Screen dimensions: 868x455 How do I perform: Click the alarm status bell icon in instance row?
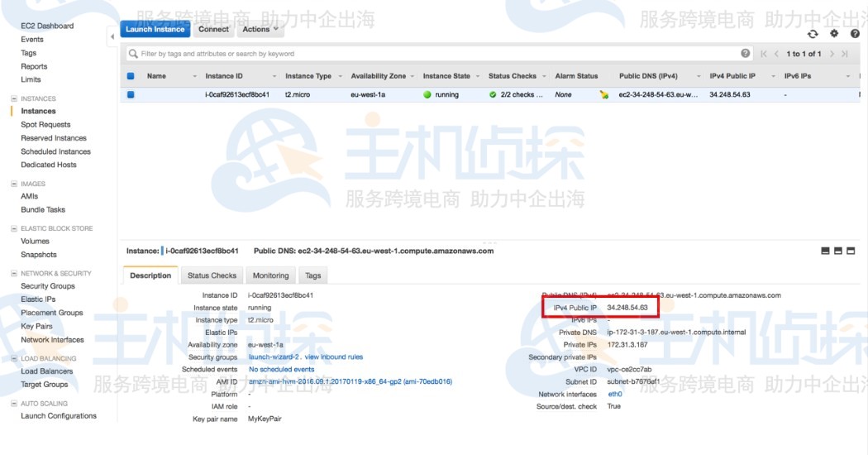point(603,95)
